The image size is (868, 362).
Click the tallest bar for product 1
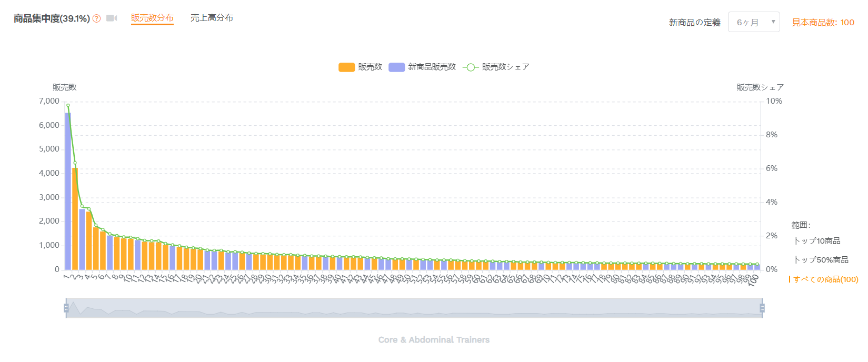68,191
